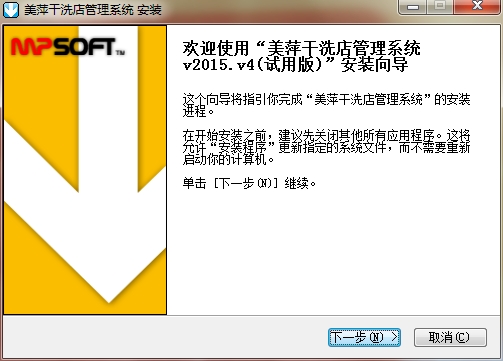503x361 pixels.
Task: Click the v2015.v4(试用版) 安装向导 heading line
Action: coord(295,64)
